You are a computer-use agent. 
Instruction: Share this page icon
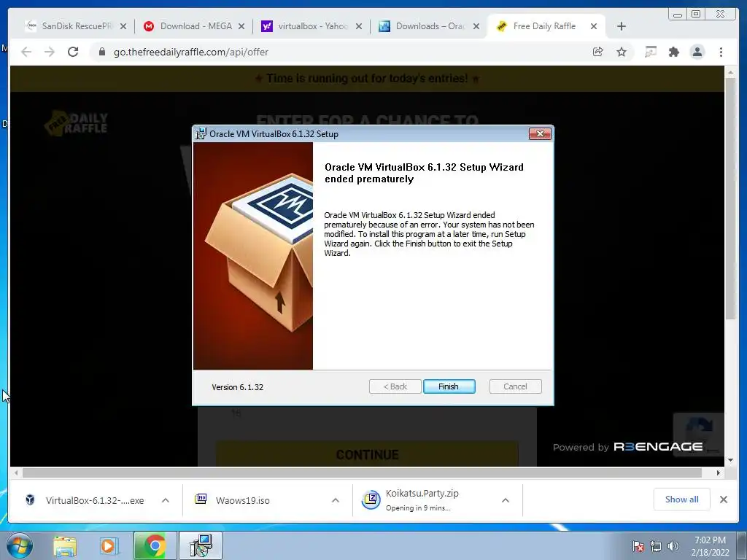click(x=598, y=52)
